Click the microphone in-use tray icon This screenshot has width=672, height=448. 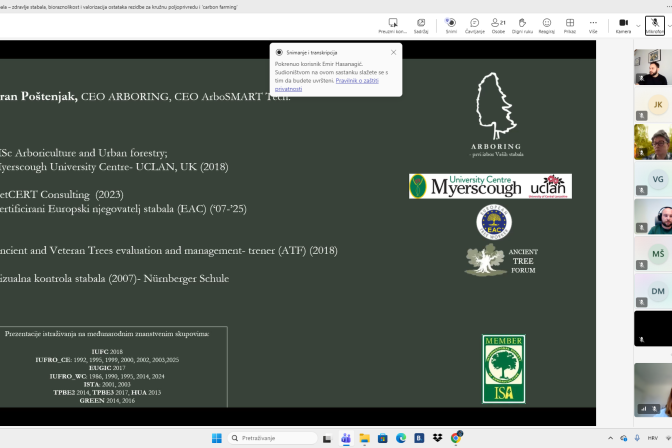(x=637, y=438)
